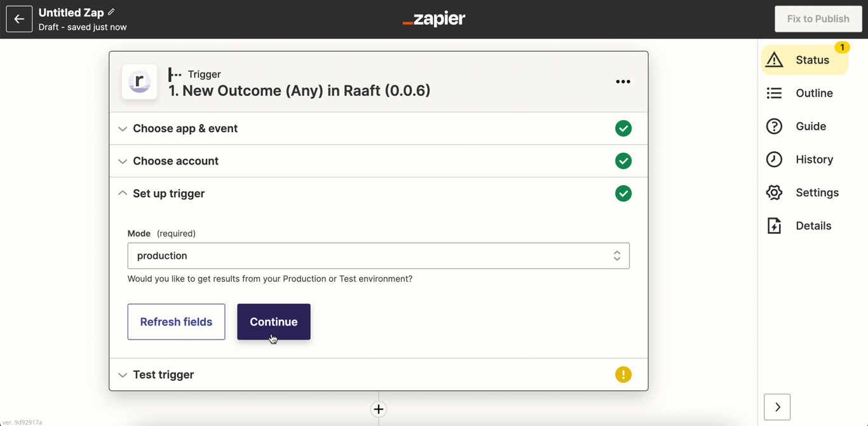Screen dimensions: 868x426
Task: Toggle the sidebar with the arrow button
Action: tap(777, 407)
